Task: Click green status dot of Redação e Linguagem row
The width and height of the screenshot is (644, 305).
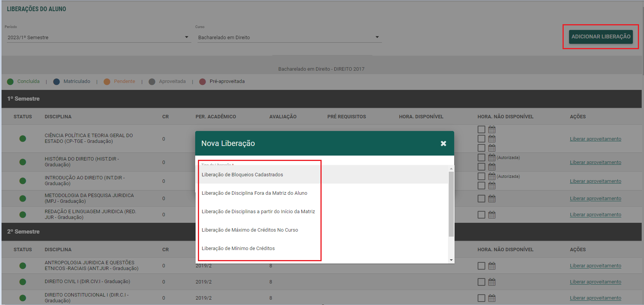Action: tap(23, 215)
